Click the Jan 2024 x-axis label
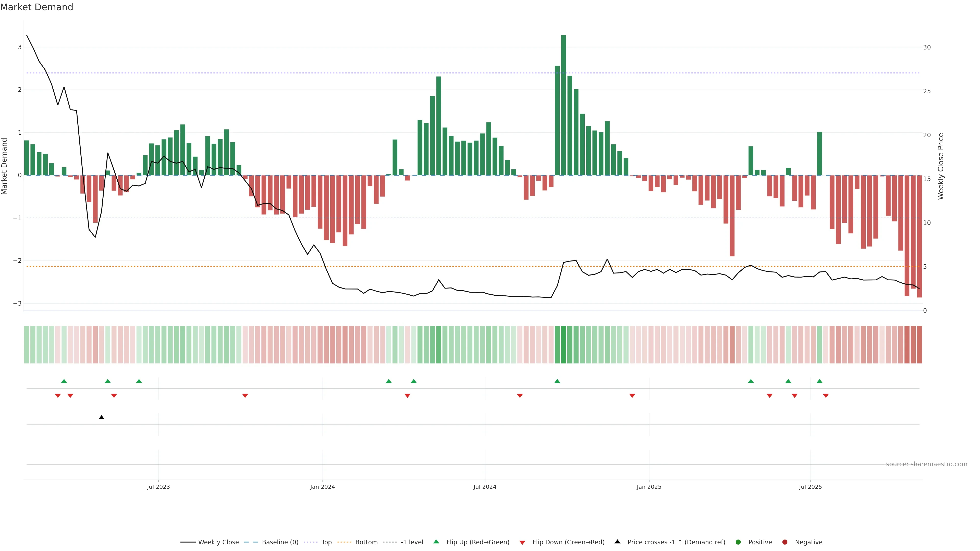980x551 pixels. tap(322, 487)
